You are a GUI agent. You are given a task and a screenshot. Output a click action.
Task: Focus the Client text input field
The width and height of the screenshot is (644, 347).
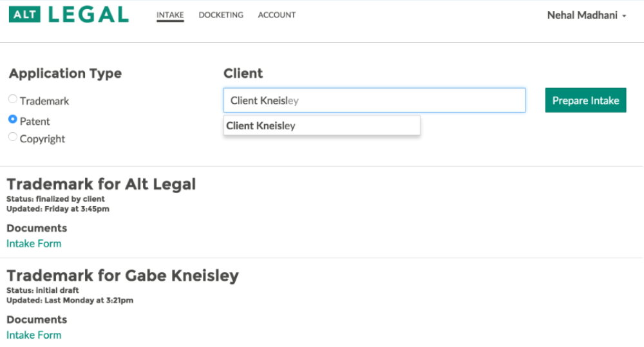coord(374,100)
